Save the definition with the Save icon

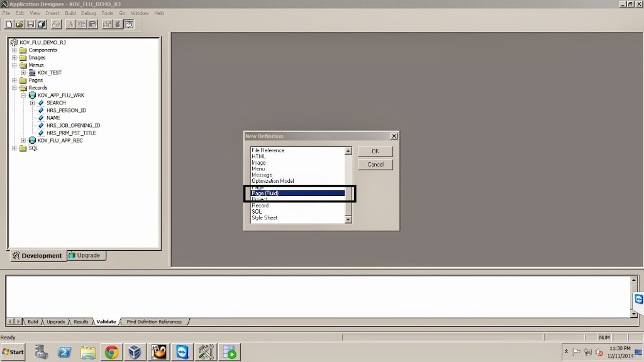[x=31, y=24]
